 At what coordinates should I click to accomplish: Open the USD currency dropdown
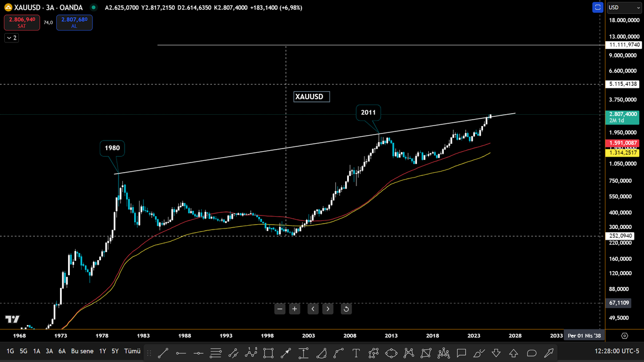[625, 8]
